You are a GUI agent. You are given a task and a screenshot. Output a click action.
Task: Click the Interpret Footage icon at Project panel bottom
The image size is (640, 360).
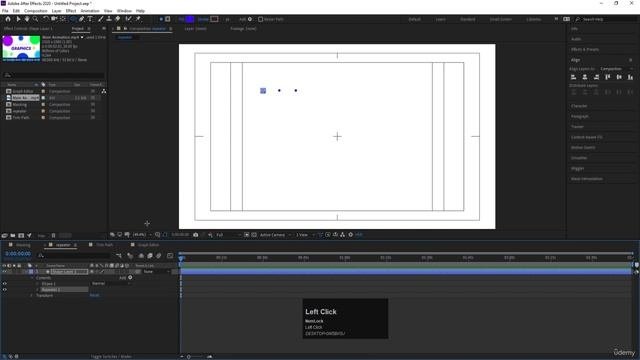4,236
